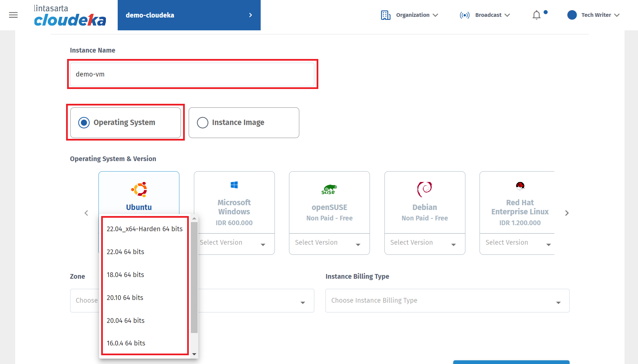Select the Operating System radio button
The width and height of the screenshot is (638, 364).
[84, 123]
